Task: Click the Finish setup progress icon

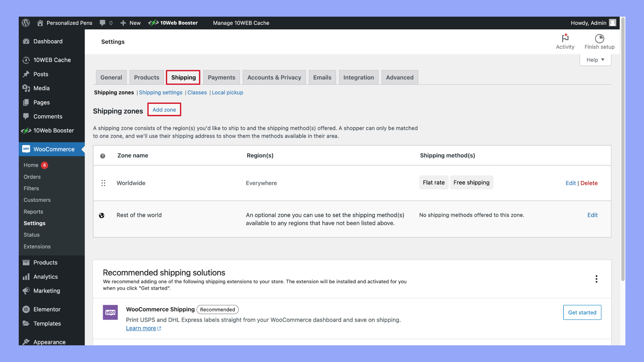Action: [x=599, y=38]
